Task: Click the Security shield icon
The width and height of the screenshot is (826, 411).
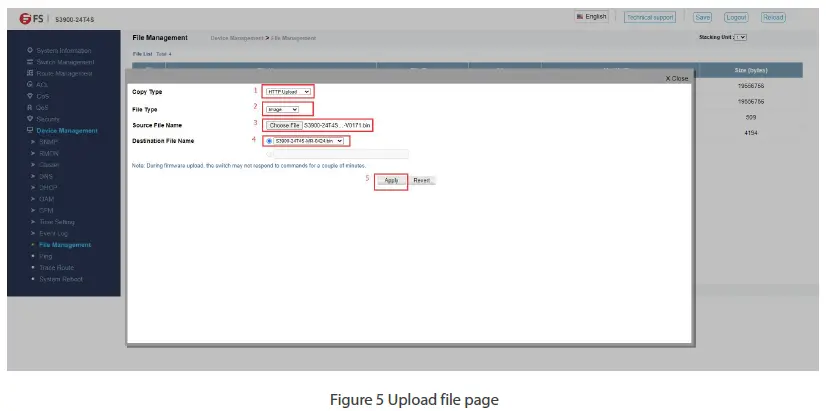Action: (x=30, y=119)
